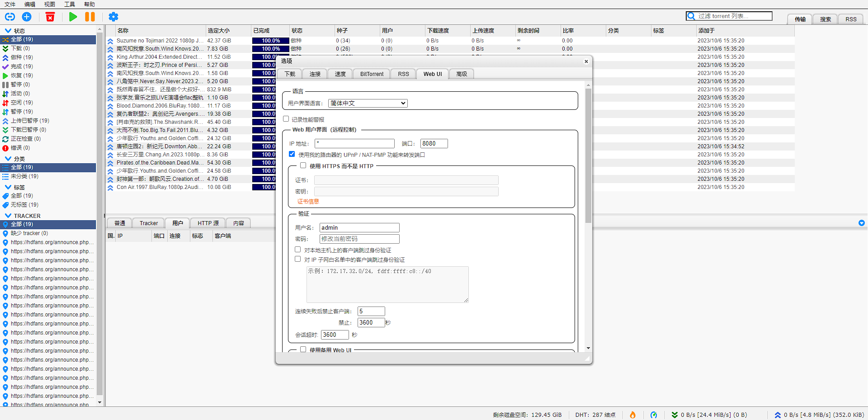The image size is (868, 420).
Task: Switch to the 连接 tab in options
Action: pyautogui.click(x=315, y=74)
